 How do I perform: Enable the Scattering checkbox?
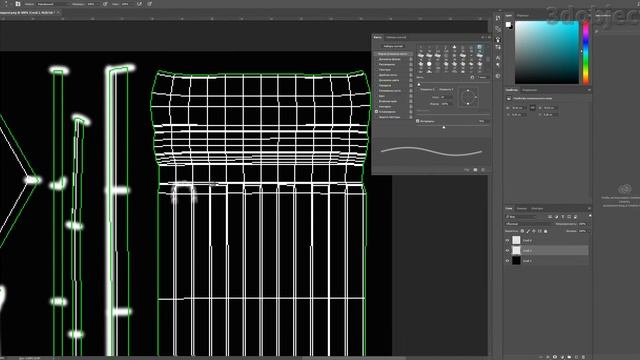376,64
